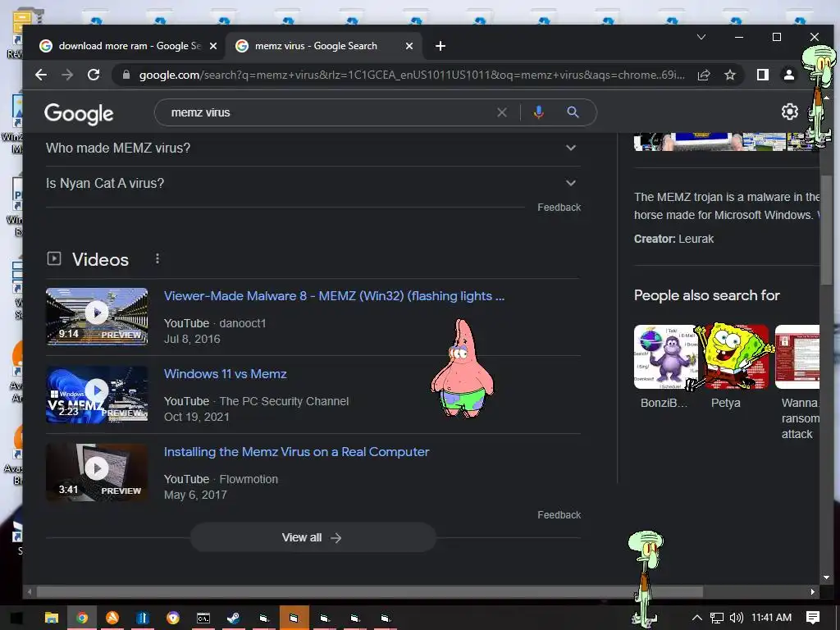
Task: Open Steam from the taskbar
Action: tap(234, 618)
